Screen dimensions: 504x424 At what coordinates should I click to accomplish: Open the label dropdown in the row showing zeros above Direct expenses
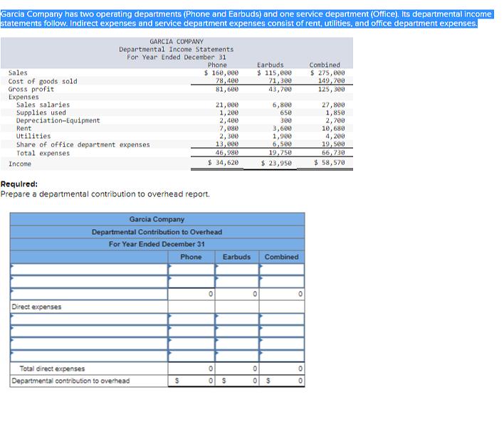click(89, 294)
